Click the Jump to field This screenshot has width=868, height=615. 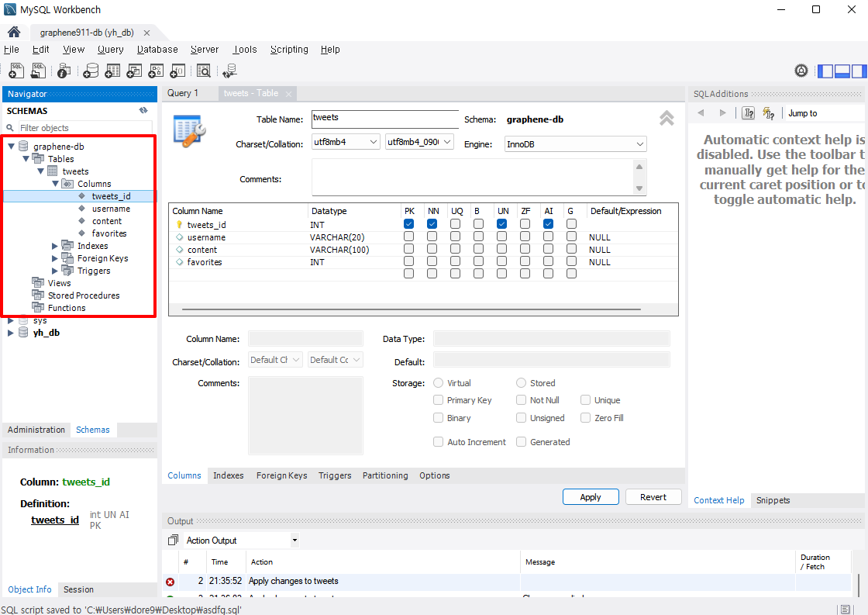825,113
